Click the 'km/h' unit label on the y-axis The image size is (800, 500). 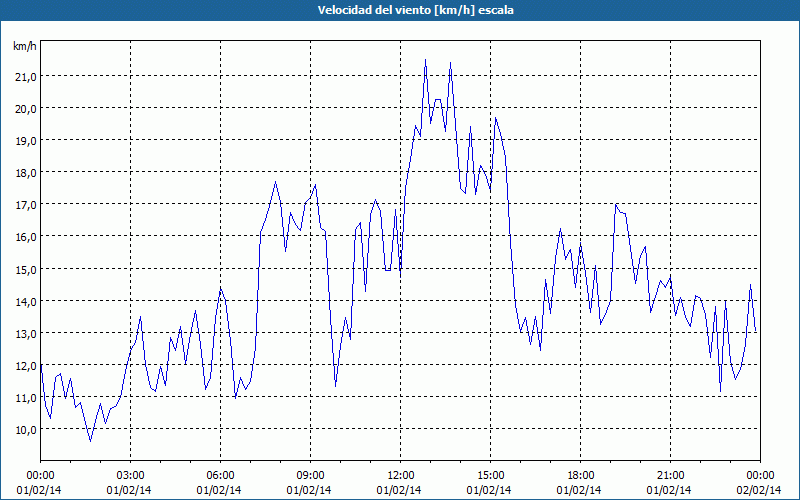pos(25,46)
